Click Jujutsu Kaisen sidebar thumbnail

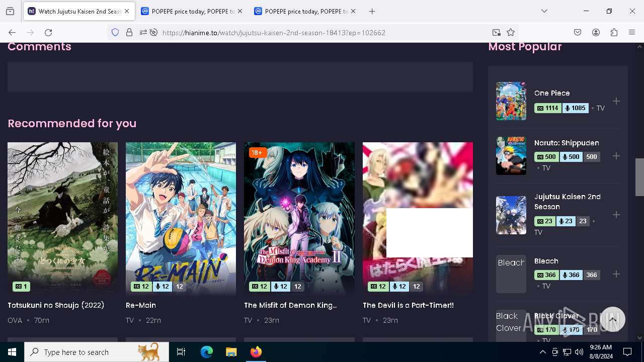tap(511, 215)
